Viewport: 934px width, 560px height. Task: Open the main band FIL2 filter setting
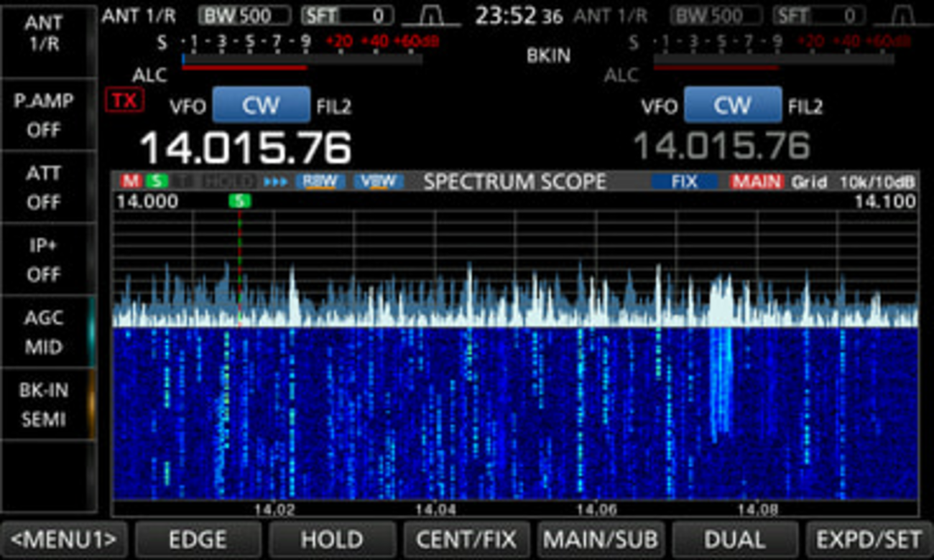coord(334,107)
